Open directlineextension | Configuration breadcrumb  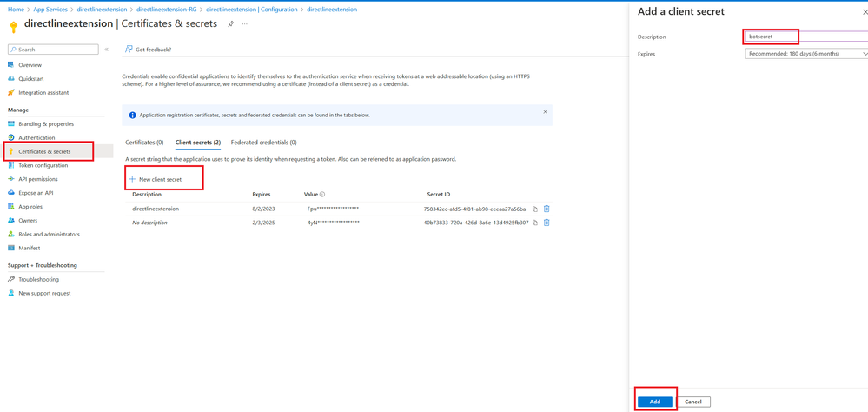[x=251, y=10]
